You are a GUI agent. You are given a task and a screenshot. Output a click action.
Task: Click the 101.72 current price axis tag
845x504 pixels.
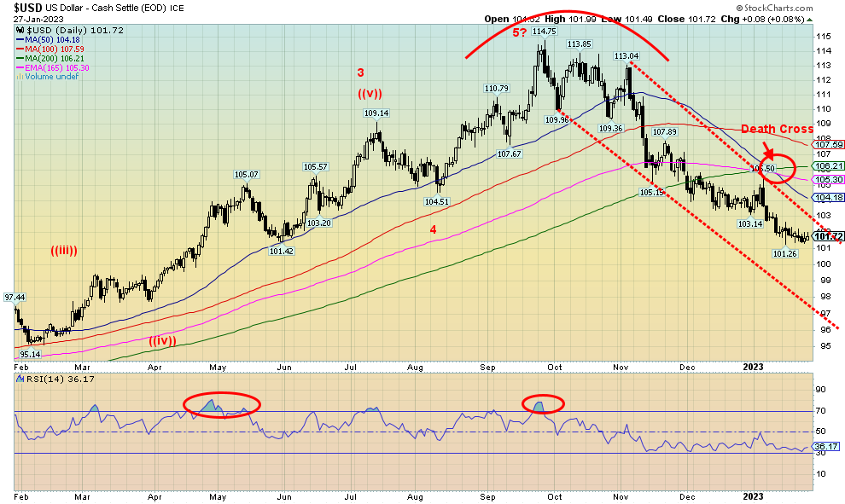(x=830, y=236)
